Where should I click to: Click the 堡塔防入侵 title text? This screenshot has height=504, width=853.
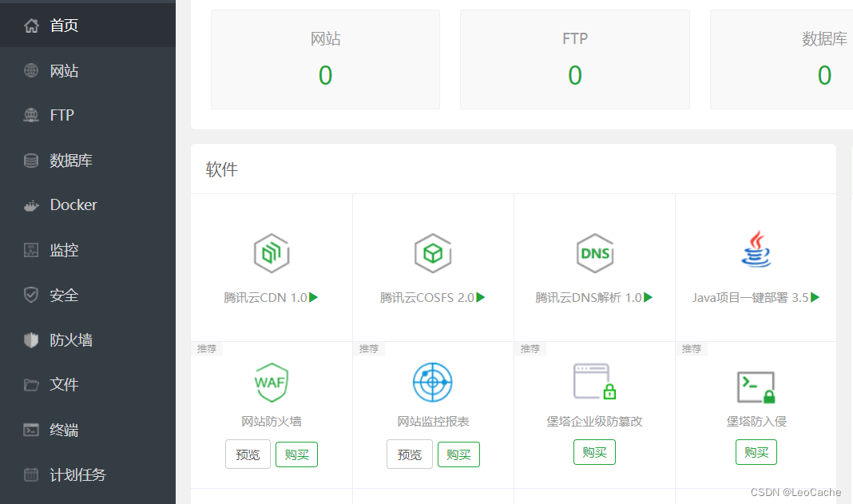tap(756, 421)
